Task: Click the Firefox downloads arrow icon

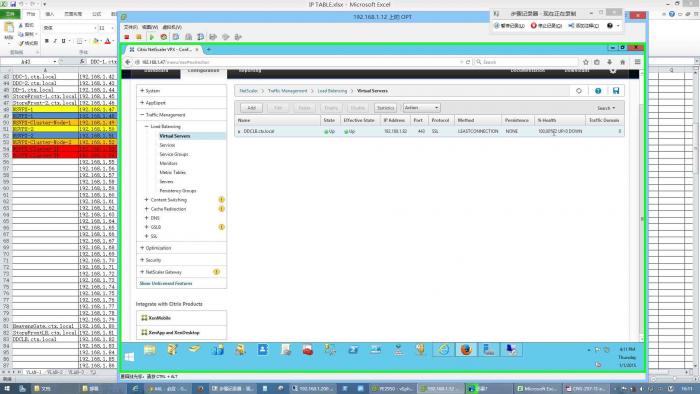Action: (610, 62)
